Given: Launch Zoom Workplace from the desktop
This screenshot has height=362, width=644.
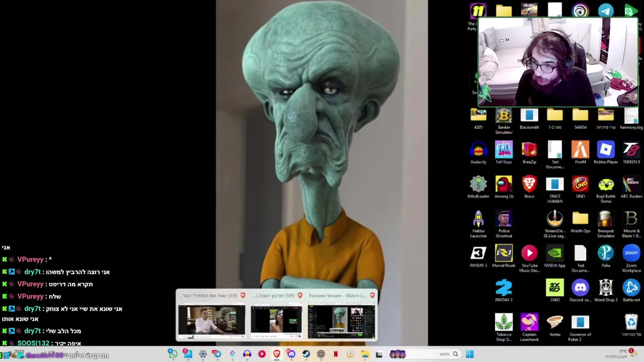Looking at the screenshot, I should point(631,259).
